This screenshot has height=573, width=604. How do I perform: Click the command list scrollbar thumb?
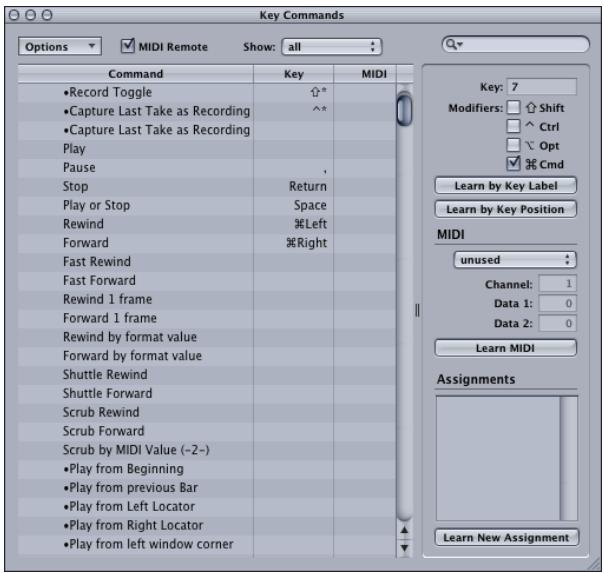coord(404,110)
